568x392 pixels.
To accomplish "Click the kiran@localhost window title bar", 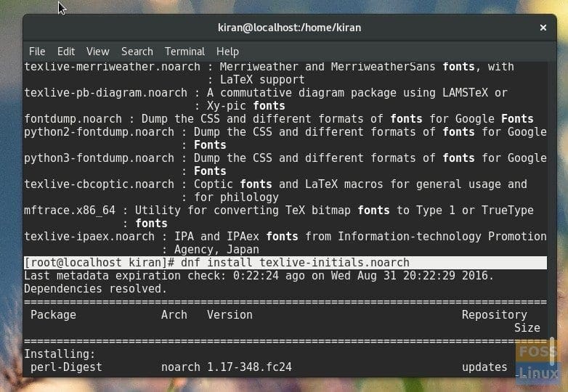I will (x=289, y=28).
